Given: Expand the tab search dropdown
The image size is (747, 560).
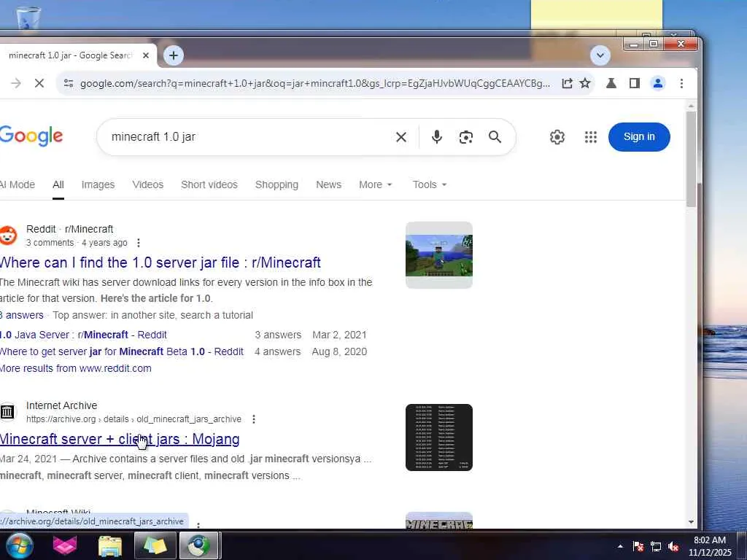Looking at the screenshot, I should pyautogui.click(x=600, y=55).
